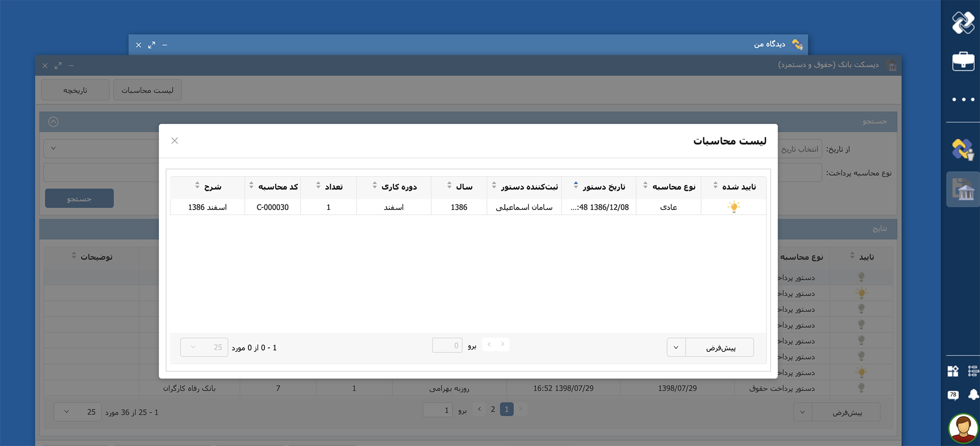Click the notifications bell icon
The width and height of the screenshot is (980, 446).
coord(973,395)
